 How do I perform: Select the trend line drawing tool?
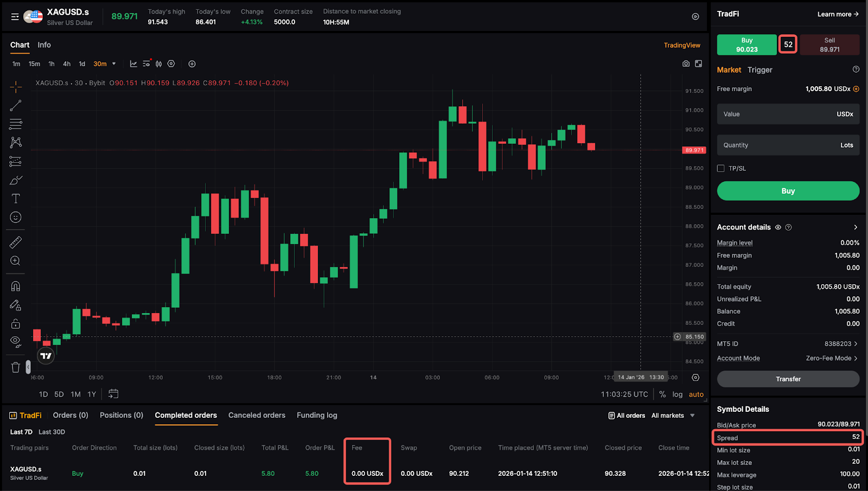click(16, 105)
